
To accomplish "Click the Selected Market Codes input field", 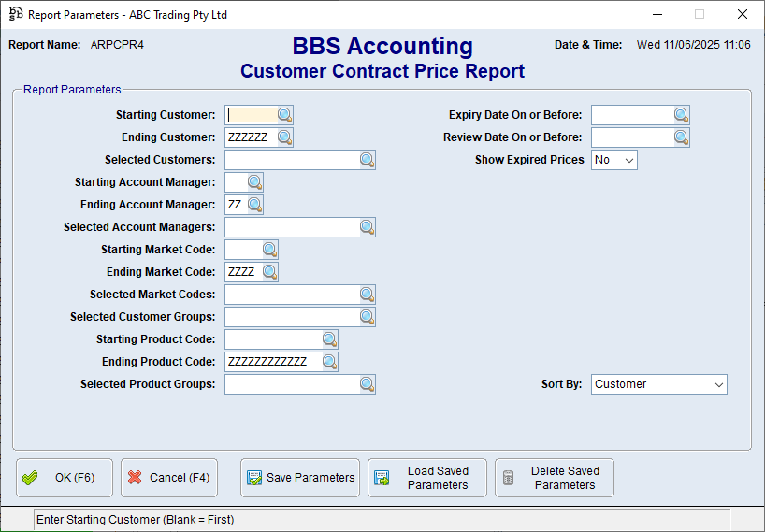I will (x=291, y=295).
